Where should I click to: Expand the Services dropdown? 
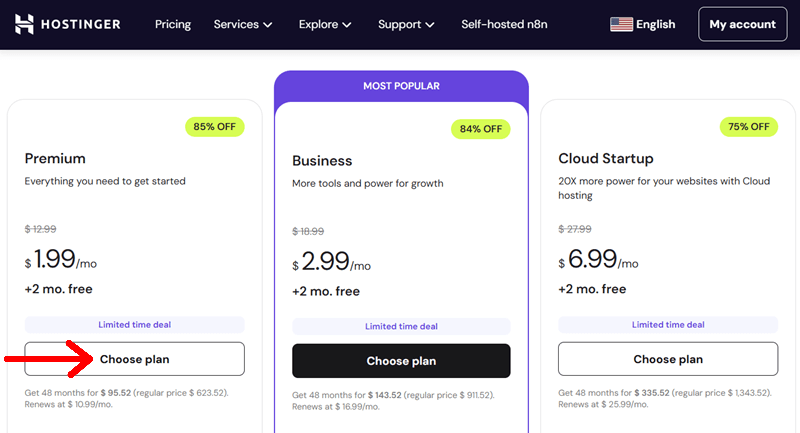243,24
